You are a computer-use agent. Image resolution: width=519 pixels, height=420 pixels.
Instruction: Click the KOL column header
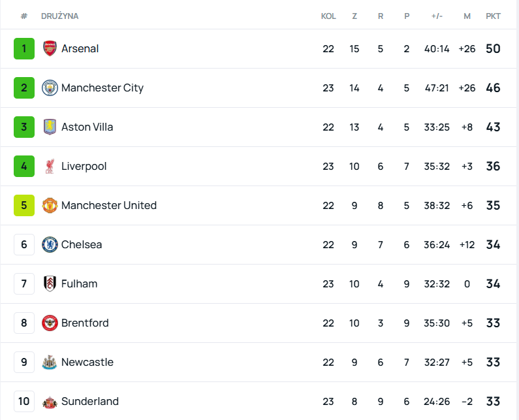328,16
